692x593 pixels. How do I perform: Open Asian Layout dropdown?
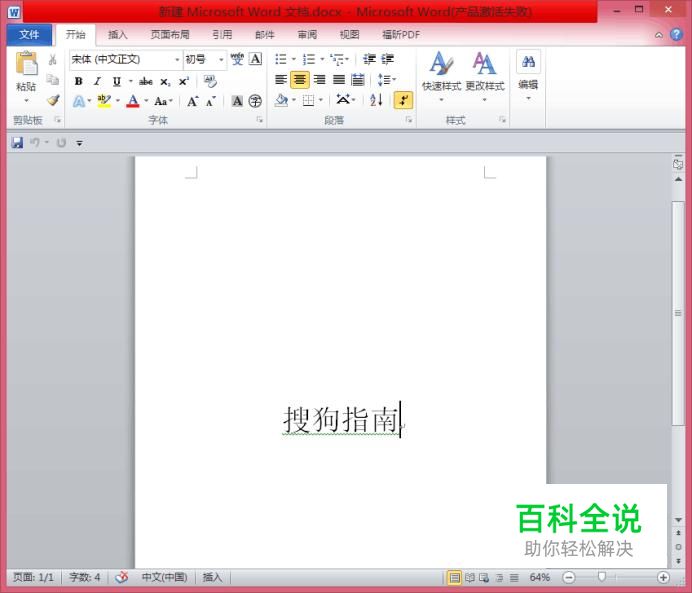[346, 100]
